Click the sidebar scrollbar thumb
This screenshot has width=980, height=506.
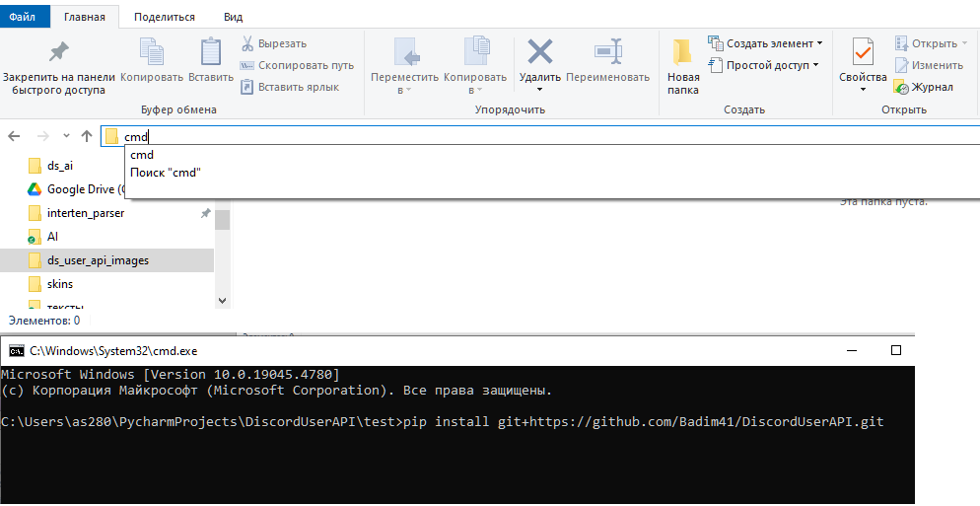(x=223, y=220)
